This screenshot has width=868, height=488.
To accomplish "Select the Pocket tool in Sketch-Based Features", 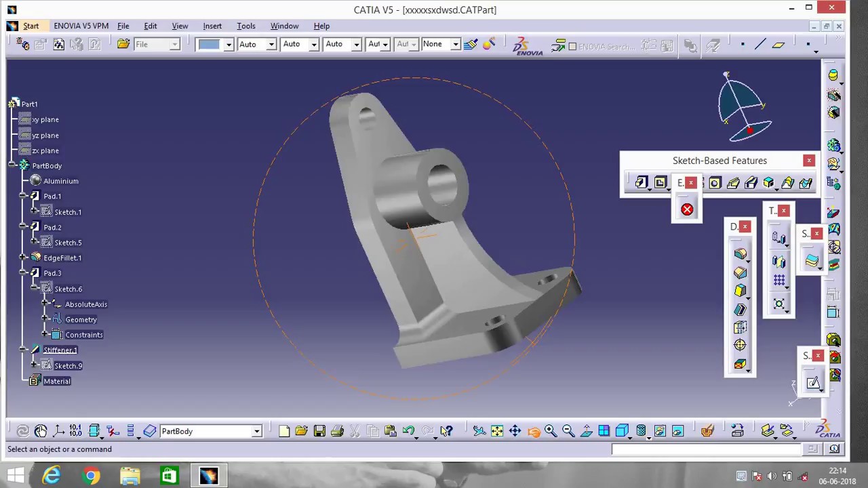I will point(660,182).
